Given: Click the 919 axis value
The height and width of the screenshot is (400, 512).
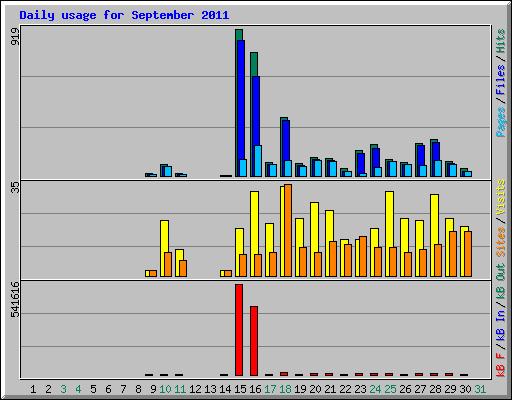Looking at the screenshot, I should tap(15, 36).
